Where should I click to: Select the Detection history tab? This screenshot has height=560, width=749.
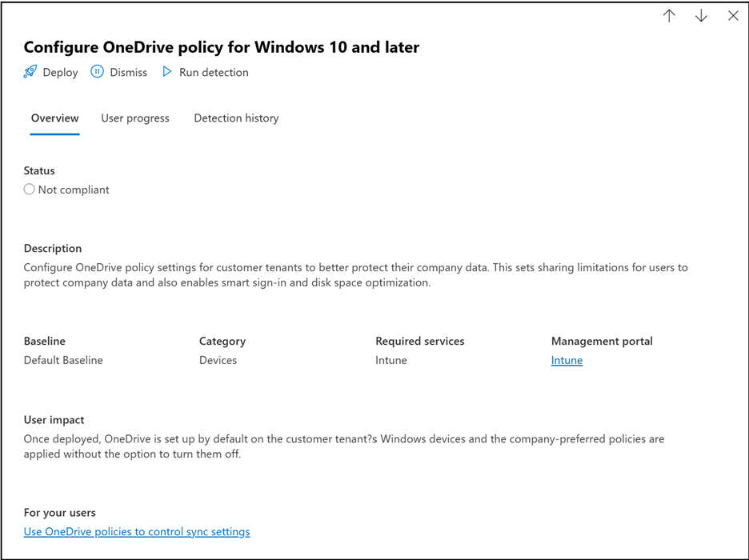[236, 118]
